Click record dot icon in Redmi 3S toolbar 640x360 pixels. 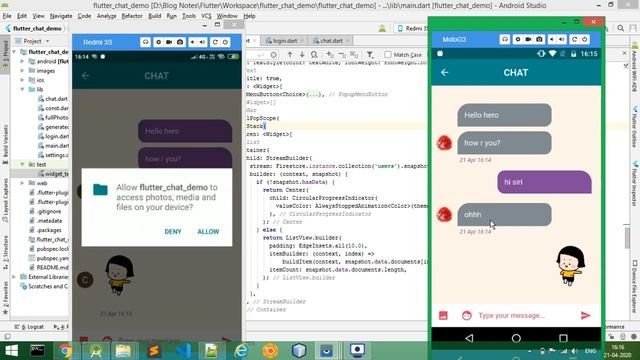tap(158, 42)
